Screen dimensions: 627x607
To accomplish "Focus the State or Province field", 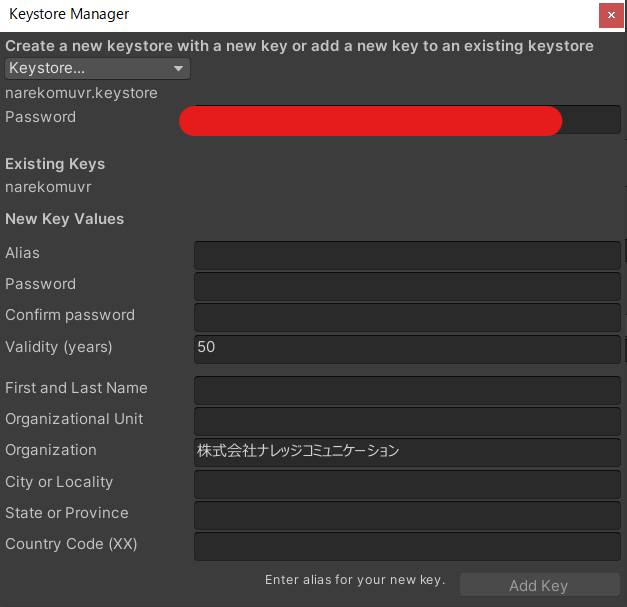I will tap(407, 515).
